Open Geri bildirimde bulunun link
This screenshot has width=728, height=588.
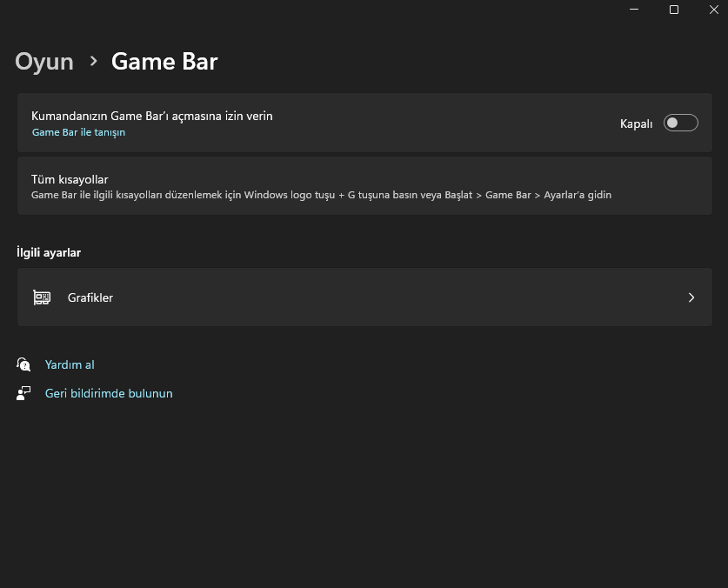pyautogui.click(x=109, y=393)
